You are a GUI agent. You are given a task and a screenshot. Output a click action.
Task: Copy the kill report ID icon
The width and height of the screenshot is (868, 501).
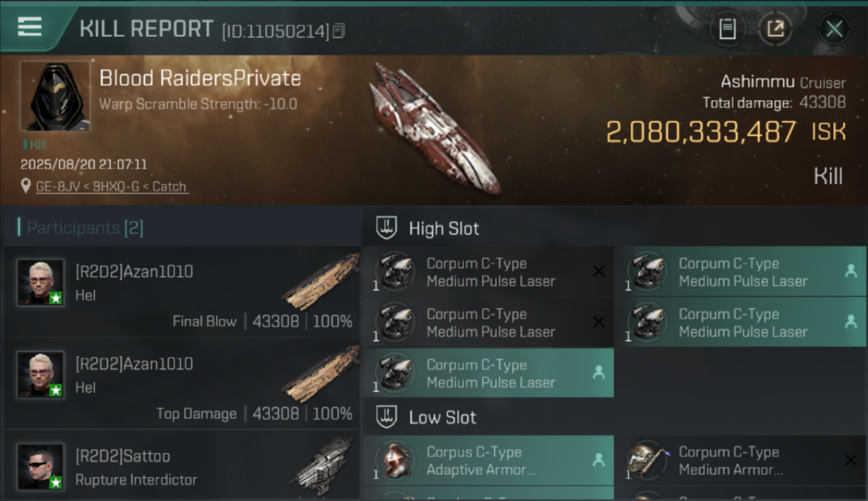point(339,31)
